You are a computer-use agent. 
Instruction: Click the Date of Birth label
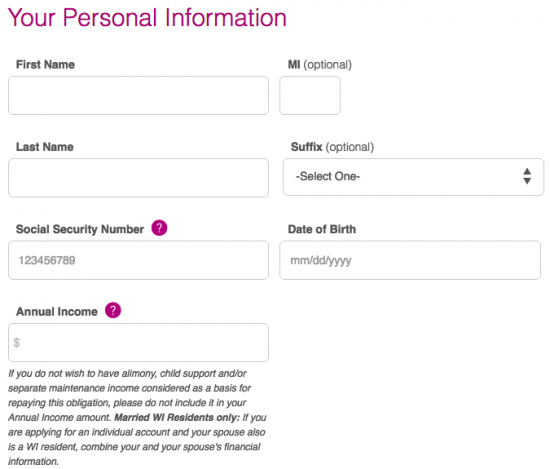(x=322, y=229)
